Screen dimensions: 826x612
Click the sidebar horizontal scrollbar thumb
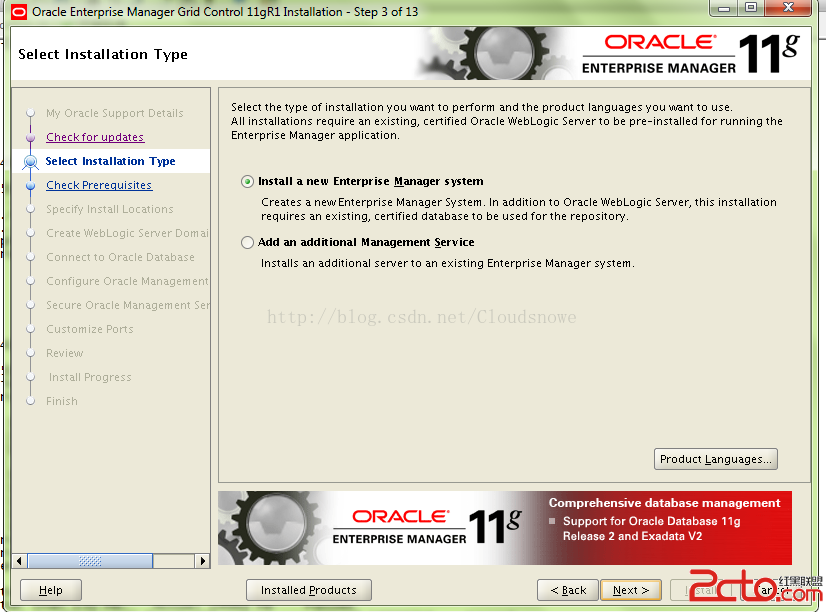90,561
